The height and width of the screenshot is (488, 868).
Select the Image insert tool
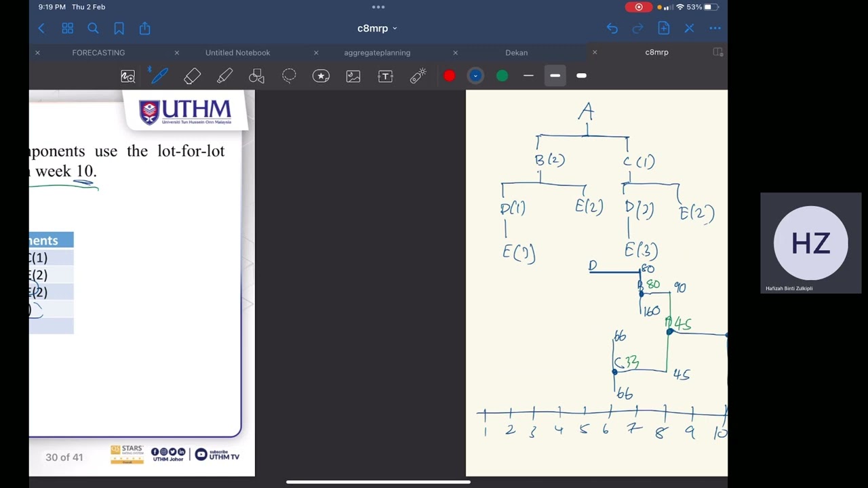(353, 76)
